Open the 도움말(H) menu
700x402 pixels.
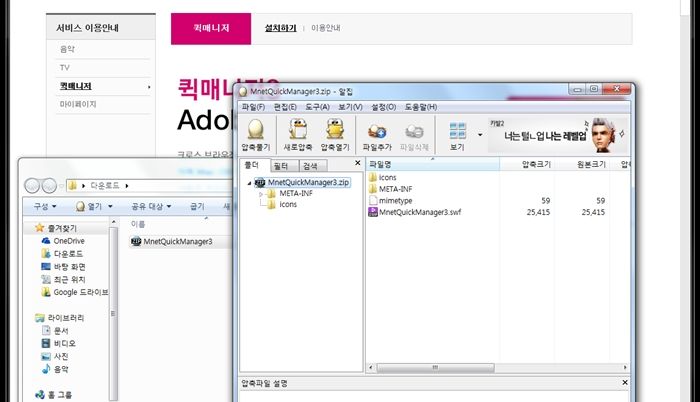(421, 107)
